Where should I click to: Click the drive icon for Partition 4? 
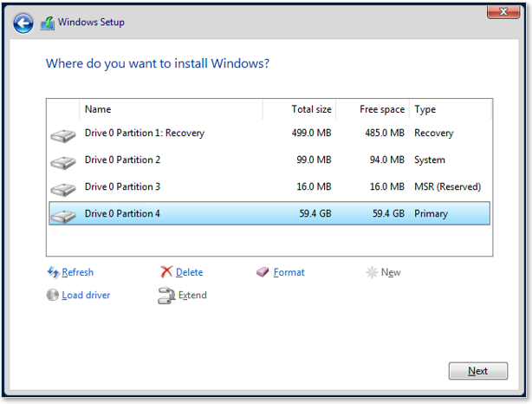point(63,216)
